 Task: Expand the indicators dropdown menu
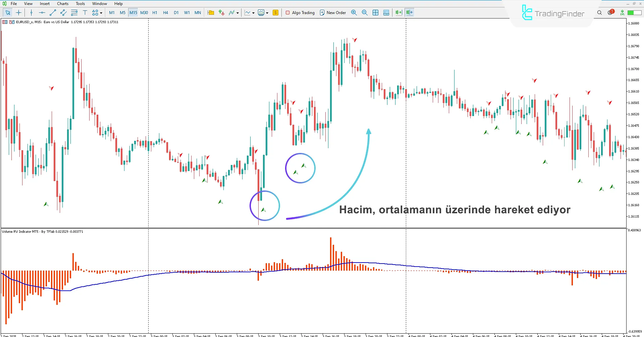click(x=237, y=13)
